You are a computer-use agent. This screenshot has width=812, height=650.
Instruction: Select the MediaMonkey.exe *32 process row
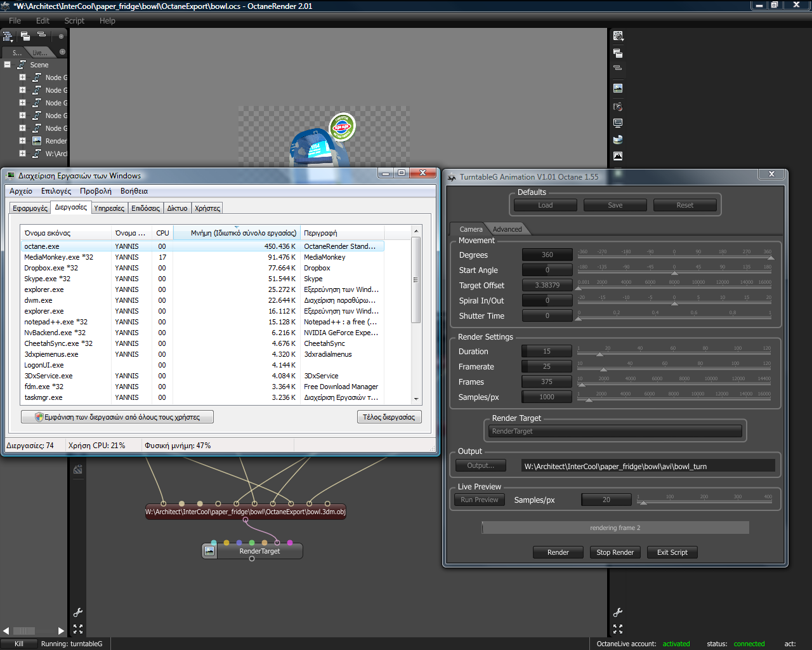coord(202,257)
